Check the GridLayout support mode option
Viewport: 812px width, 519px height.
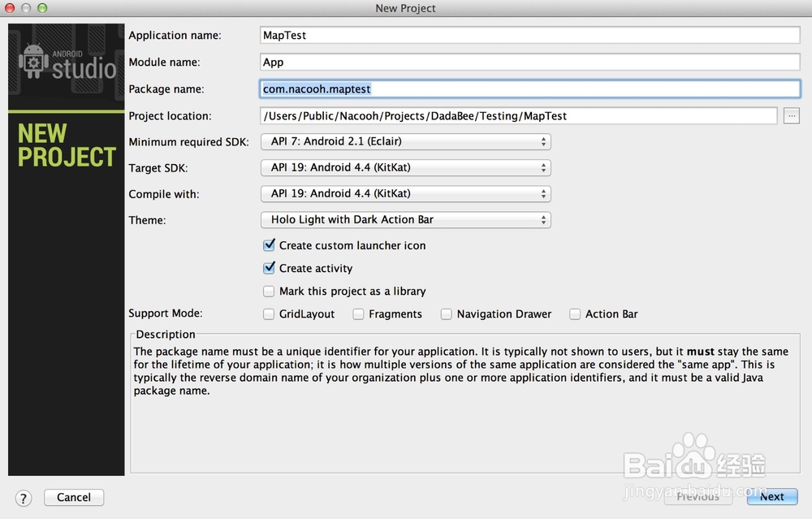(269, 314)
